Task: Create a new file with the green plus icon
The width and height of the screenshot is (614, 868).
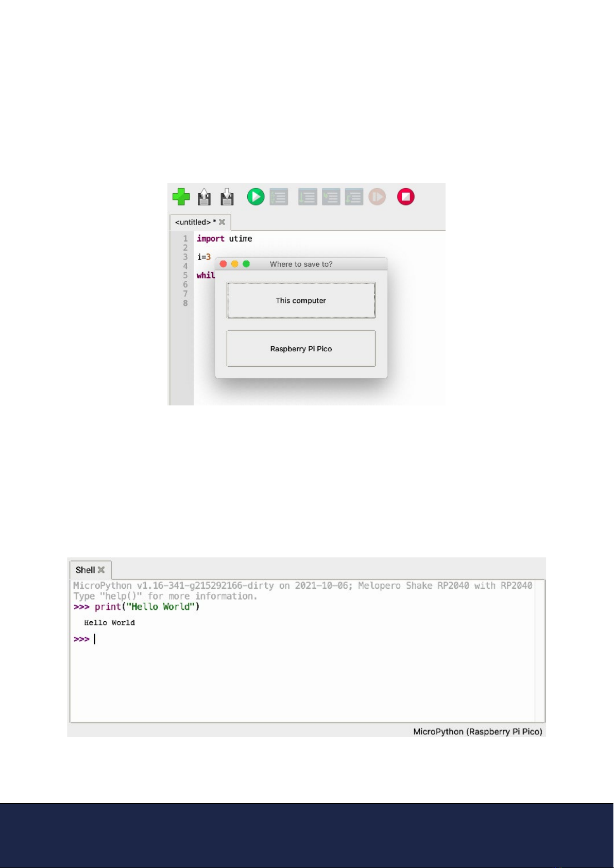Action: pyautogui.click(x=181, y=197)
